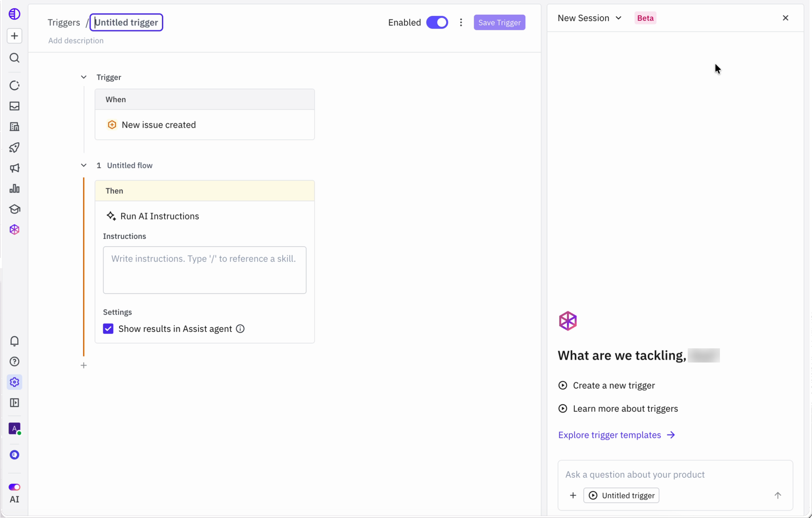Click the loading circle icon in sidebar
Viewport: 812px width, 518px height.
pyautogui.click(x=14, y=85)
